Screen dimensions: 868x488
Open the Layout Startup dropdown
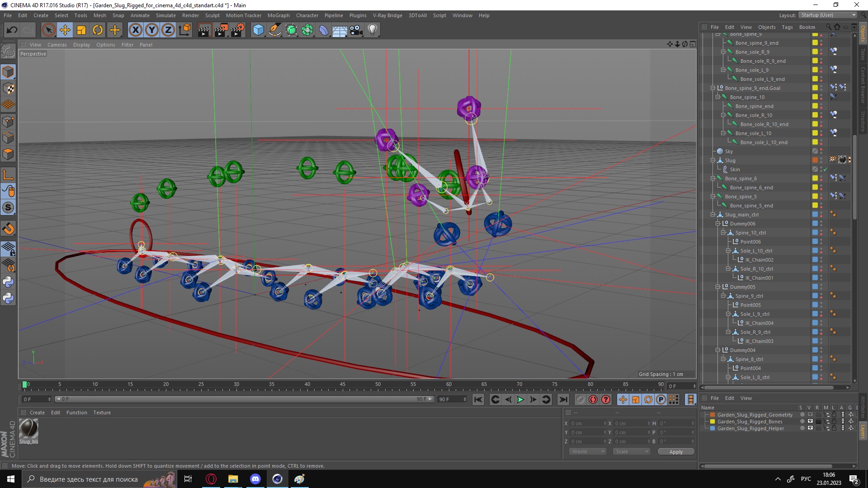pyautogui.click(x=828, y=15)
